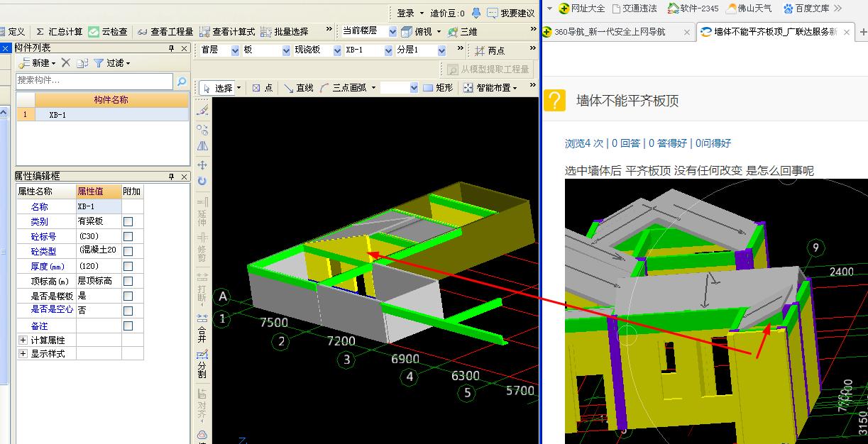The width and height of the screenshot is (868, 444).
Task: Click the 分割 split tool
Action: (202, 364)
